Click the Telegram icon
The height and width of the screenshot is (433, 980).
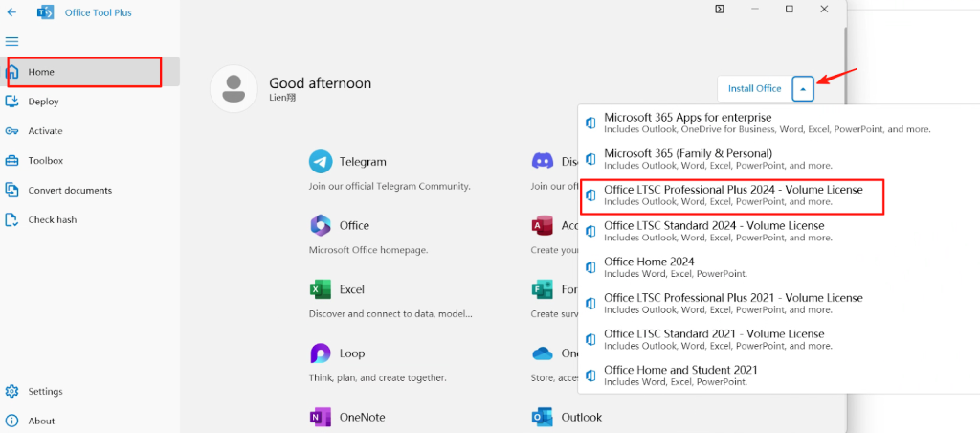[320, 161]
